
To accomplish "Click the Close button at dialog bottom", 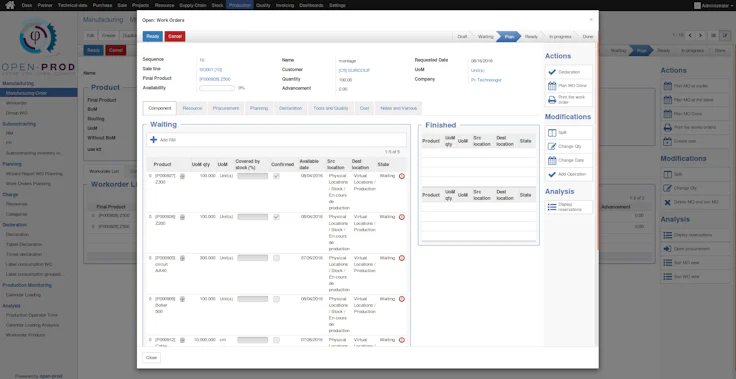I will pos(151,358).
